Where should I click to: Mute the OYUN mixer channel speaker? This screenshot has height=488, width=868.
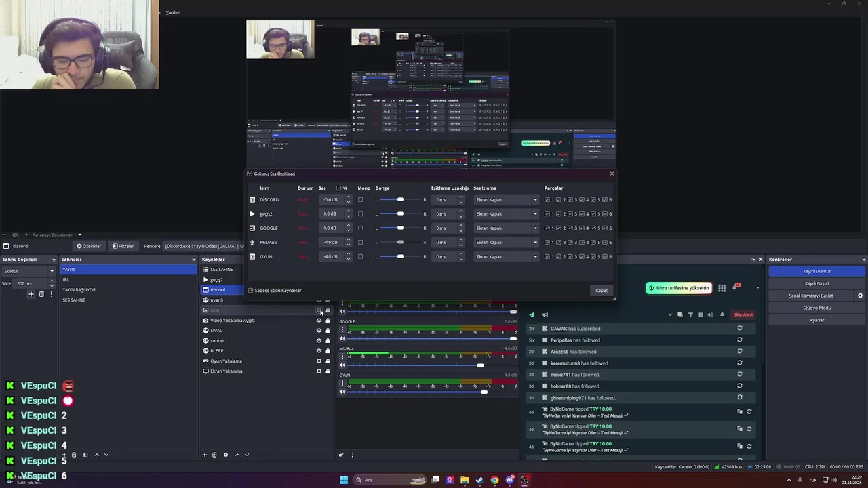pyautogui.click(x=342, y=392)
